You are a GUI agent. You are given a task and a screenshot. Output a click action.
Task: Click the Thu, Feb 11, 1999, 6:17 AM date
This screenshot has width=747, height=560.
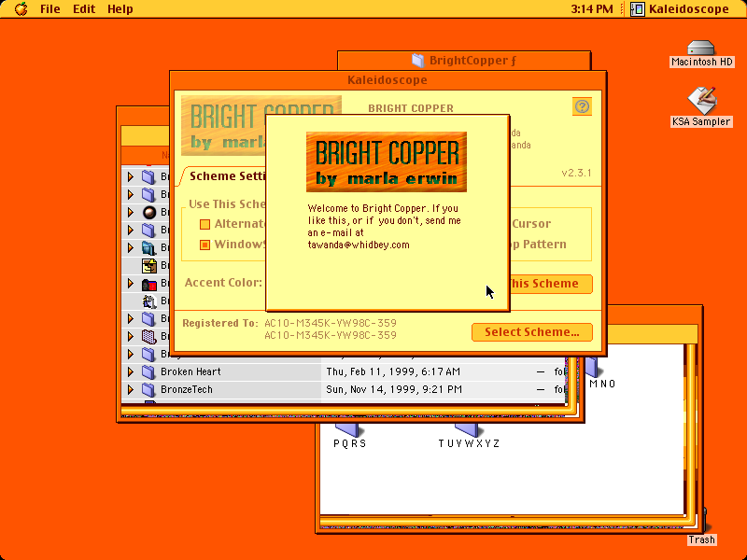click(x=393, y=371)
